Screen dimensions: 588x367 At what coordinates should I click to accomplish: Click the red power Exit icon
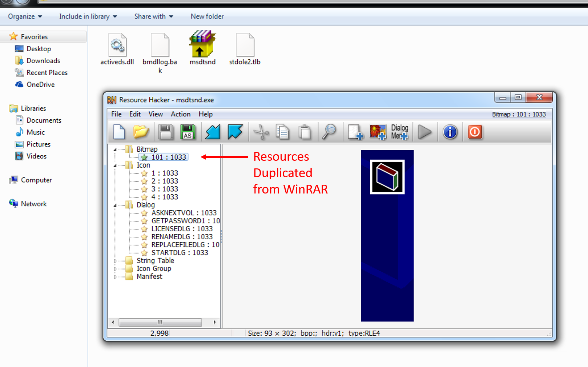[475, 132]
